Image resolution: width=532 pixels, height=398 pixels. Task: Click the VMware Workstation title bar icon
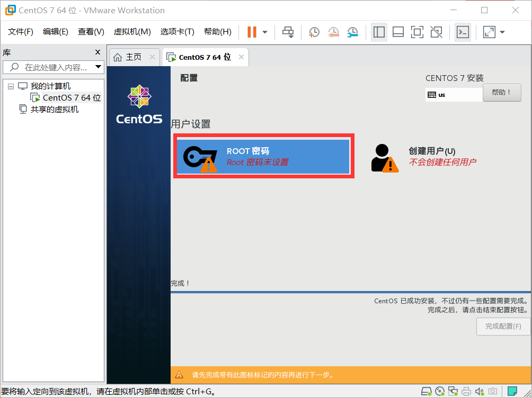(x=10, y=10)
